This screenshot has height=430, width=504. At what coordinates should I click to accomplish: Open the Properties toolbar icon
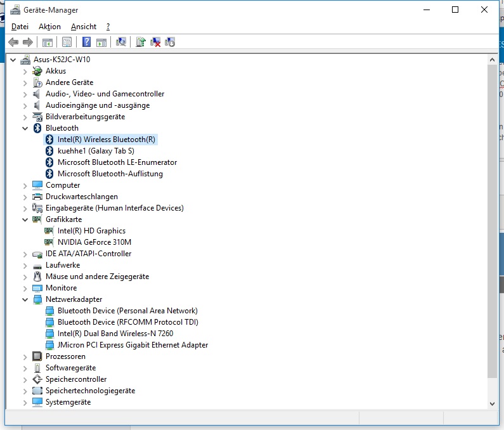(x=67, y=42)
